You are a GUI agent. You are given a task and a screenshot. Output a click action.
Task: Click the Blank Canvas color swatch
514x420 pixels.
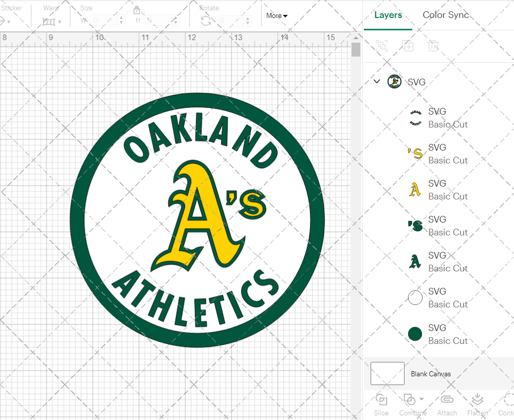[x=387, y=374]
